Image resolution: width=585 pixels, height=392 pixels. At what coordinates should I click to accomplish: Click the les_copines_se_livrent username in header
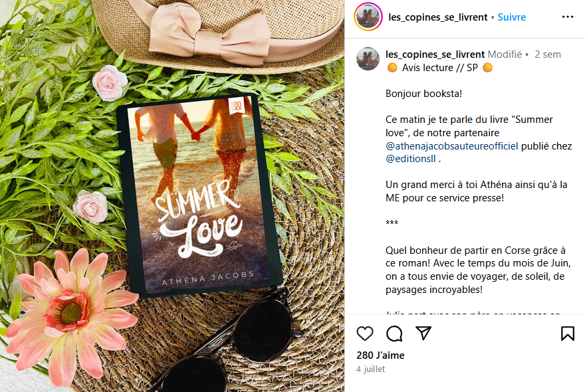tap(437, 17)
